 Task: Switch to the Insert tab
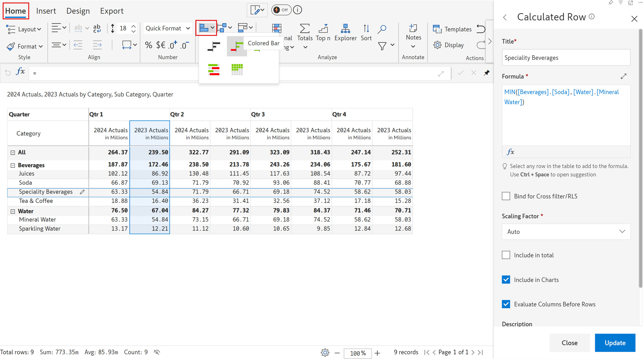(46, 11)
